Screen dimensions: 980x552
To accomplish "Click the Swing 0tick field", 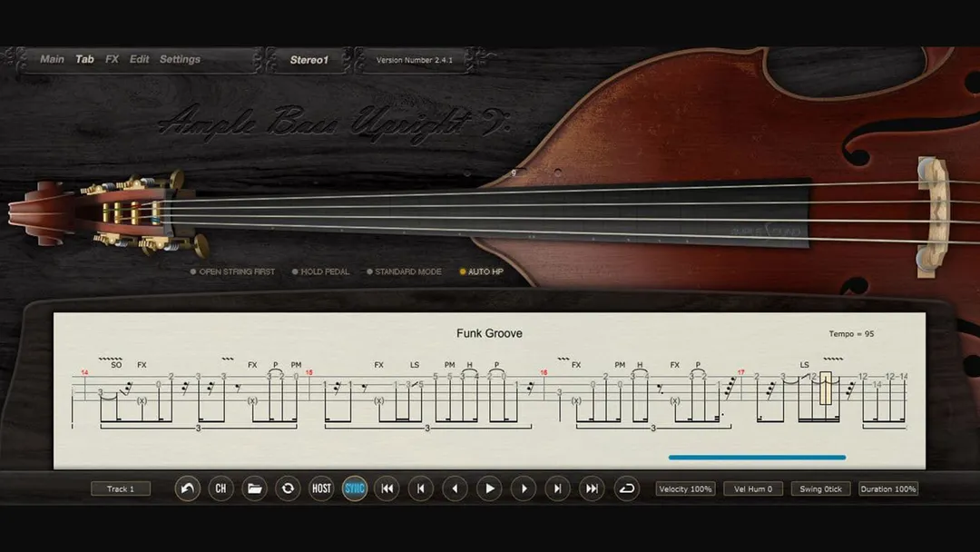I will click(x=820, y=488).
